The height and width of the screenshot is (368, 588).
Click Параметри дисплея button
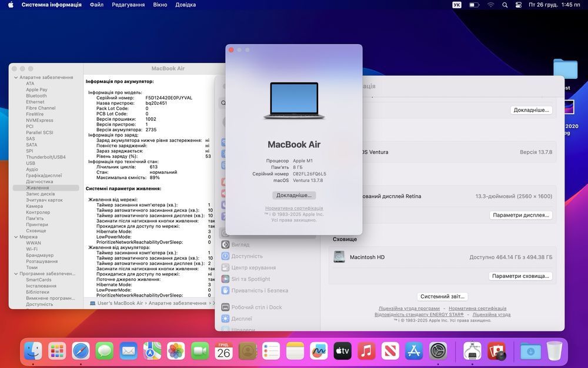click(520, 215)
